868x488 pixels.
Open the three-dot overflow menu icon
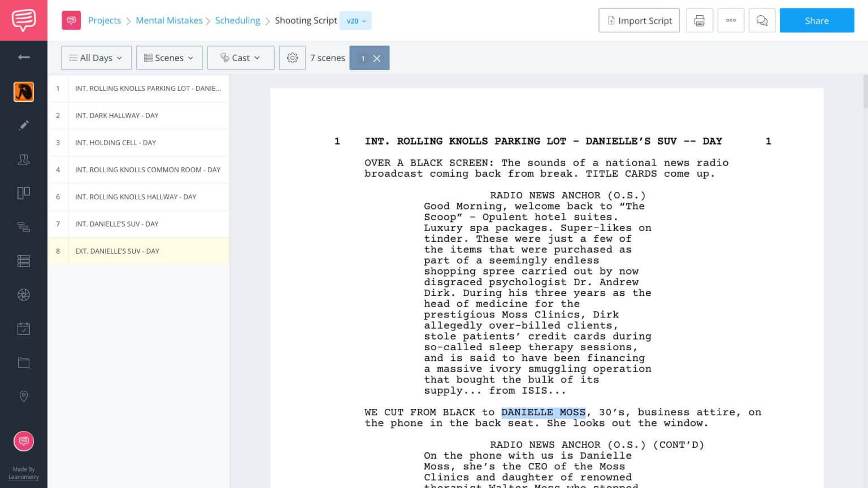point(731,20)
